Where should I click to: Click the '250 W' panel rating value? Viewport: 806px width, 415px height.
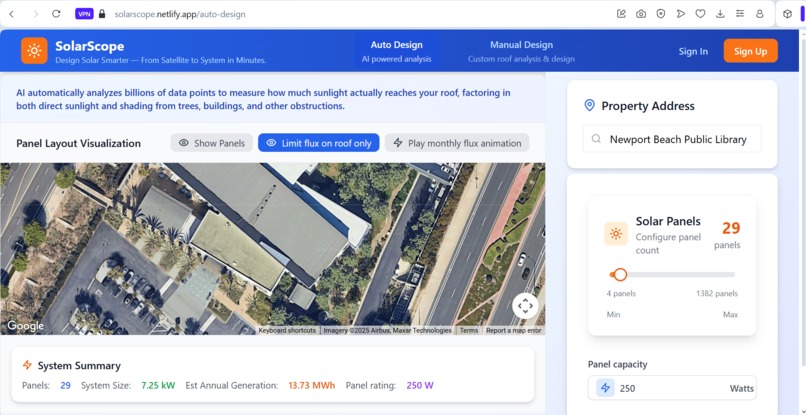pos(420,385)
